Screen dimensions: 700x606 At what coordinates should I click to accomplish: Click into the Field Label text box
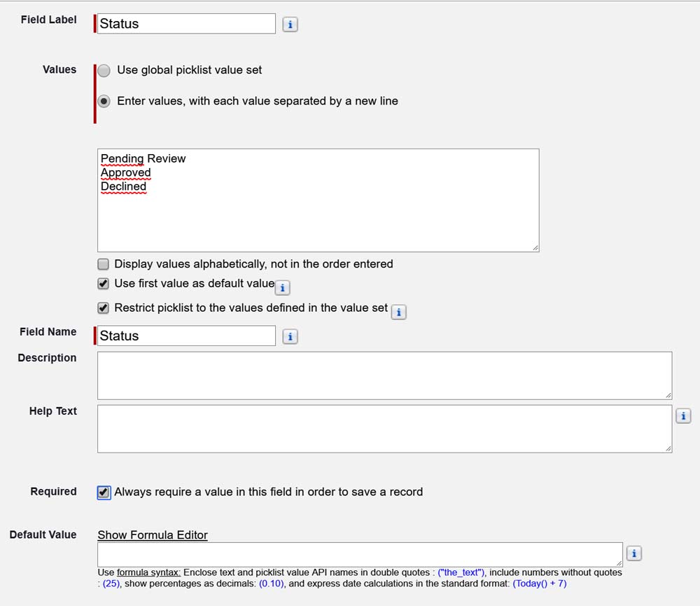tap(186, 24)
